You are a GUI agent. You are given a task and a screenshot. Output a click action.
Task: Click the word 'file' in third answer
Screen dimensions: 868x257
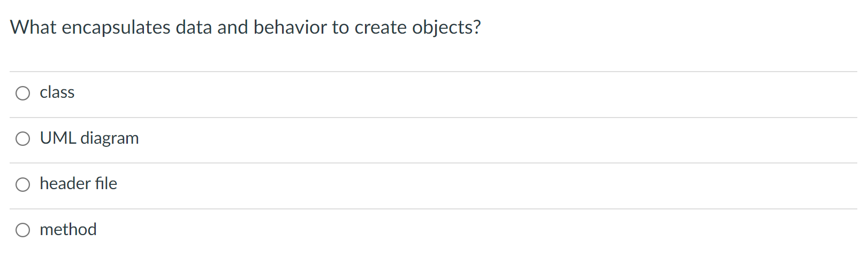tap(106, 184)
